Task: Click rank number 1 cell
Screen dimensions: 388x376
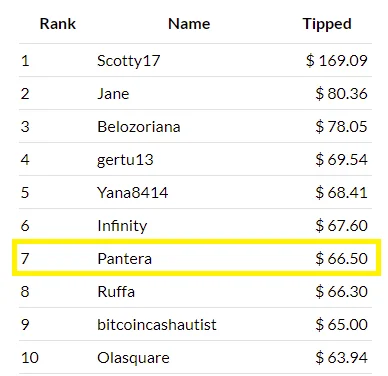Action: tap(25, 61)
